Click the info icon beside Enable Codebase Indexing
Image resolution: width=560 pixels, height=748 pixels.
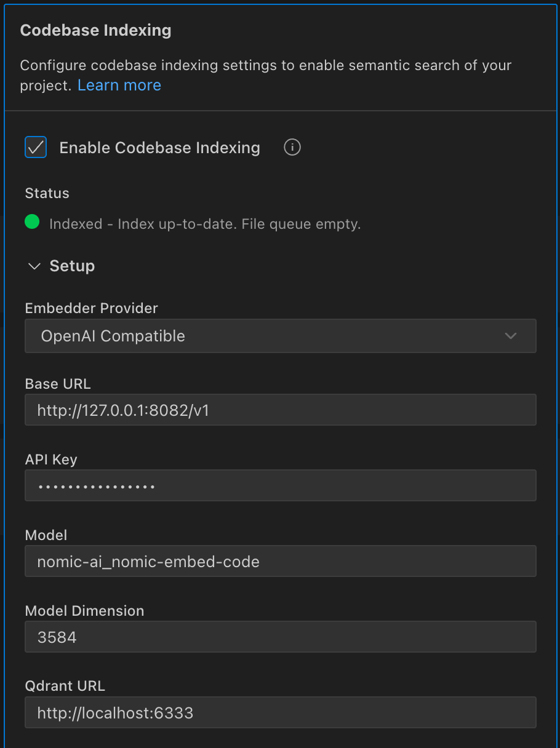(292, 147)
